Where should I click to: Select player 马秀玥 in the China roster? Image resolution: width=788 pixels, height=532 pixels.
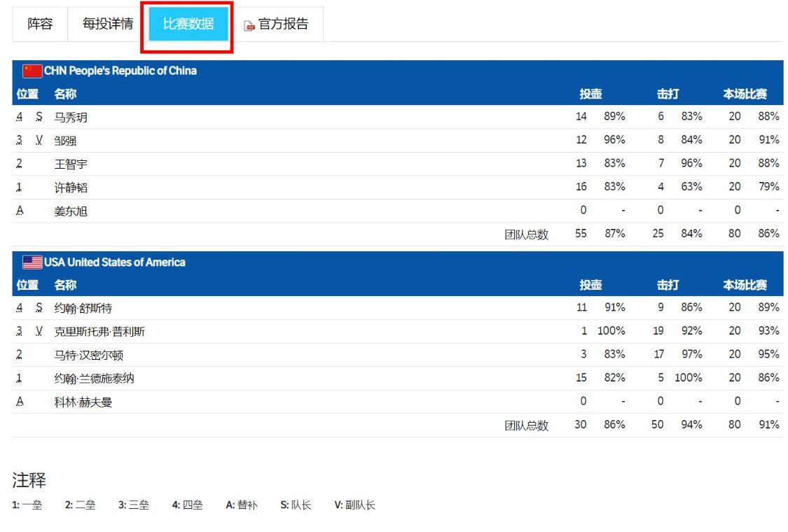tap(72, 117)
